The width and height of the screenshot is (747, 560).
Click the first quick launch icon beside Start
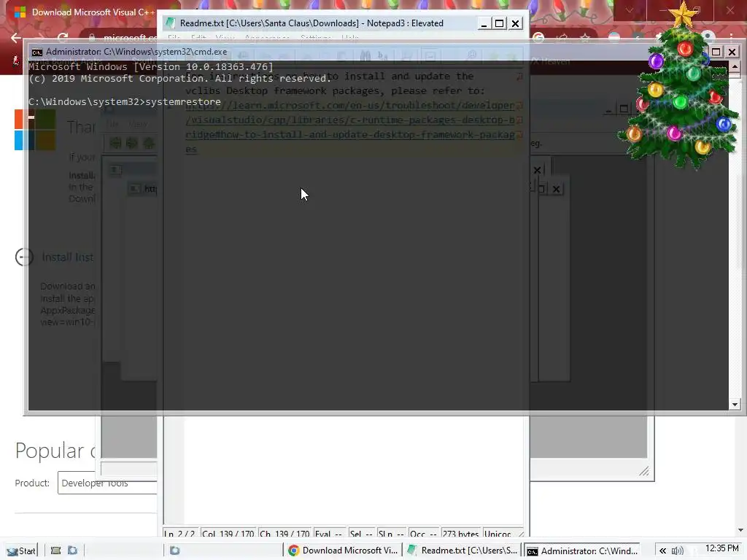pyautogui.click(x=55, y=551)
